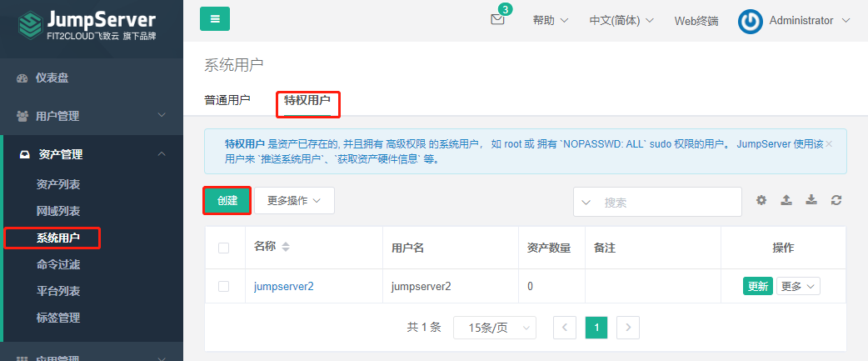Click the JumpServer logo
868x361 pixels.
click(87, 25)
